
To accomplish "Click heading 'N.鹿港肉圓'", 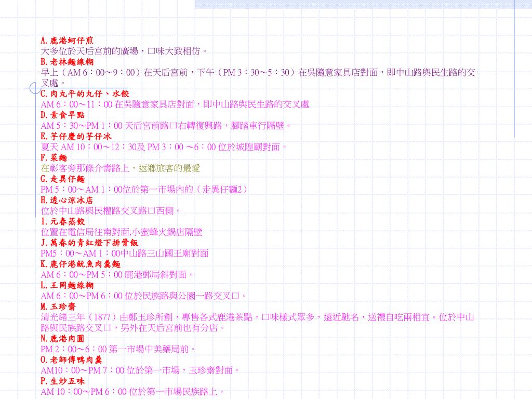I will [62, 339].
